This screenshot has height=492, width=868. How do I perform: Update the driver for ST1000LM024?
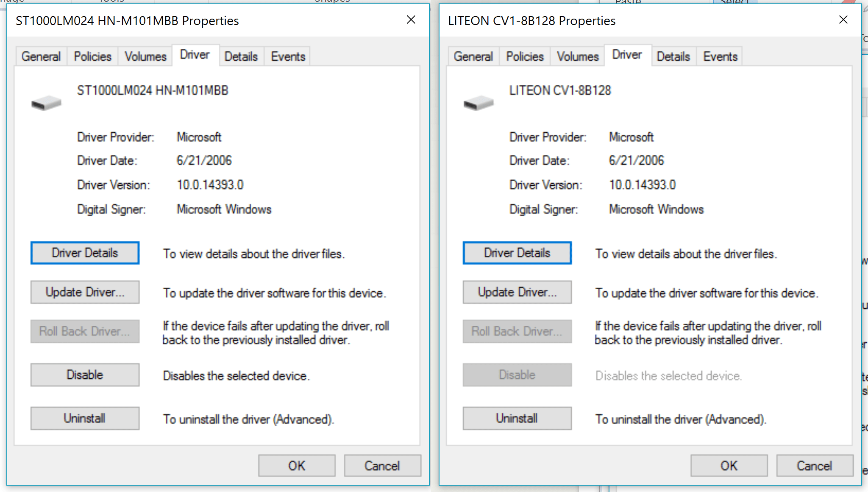click(85, 292)
